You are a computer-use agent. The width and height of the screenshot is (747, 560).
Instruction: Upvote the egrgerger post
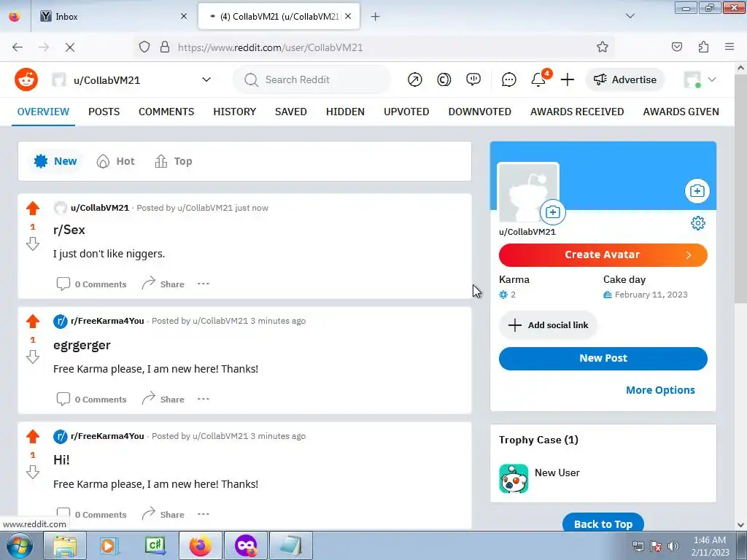tap(33, 322)
